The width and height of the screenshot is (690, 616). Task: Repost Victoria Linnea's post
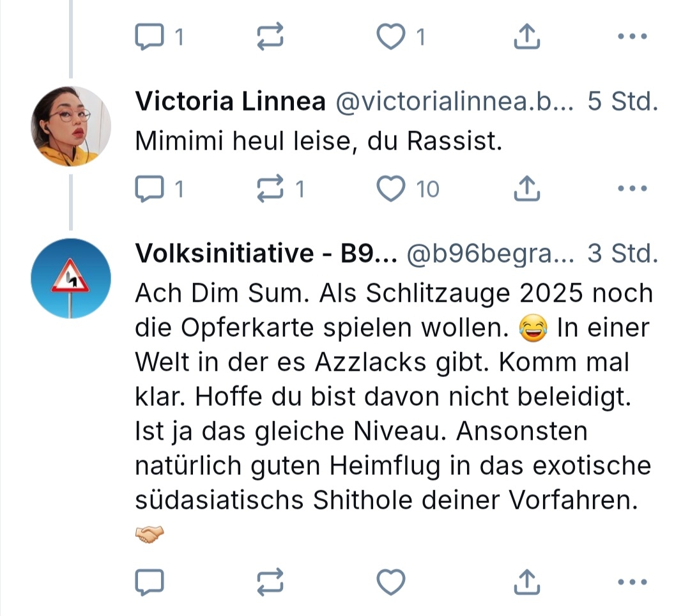(x=271, y=189)
